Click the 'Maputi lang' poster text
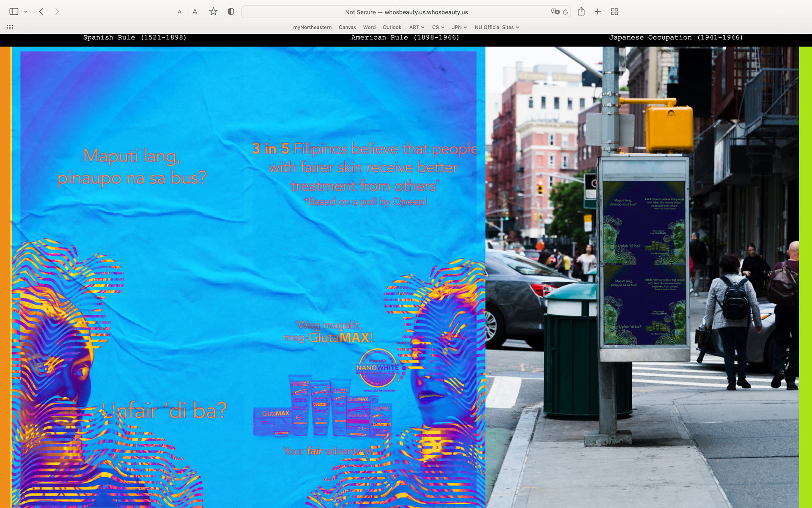The width and height of the screenshot is (812, 508). coord(132,167)
